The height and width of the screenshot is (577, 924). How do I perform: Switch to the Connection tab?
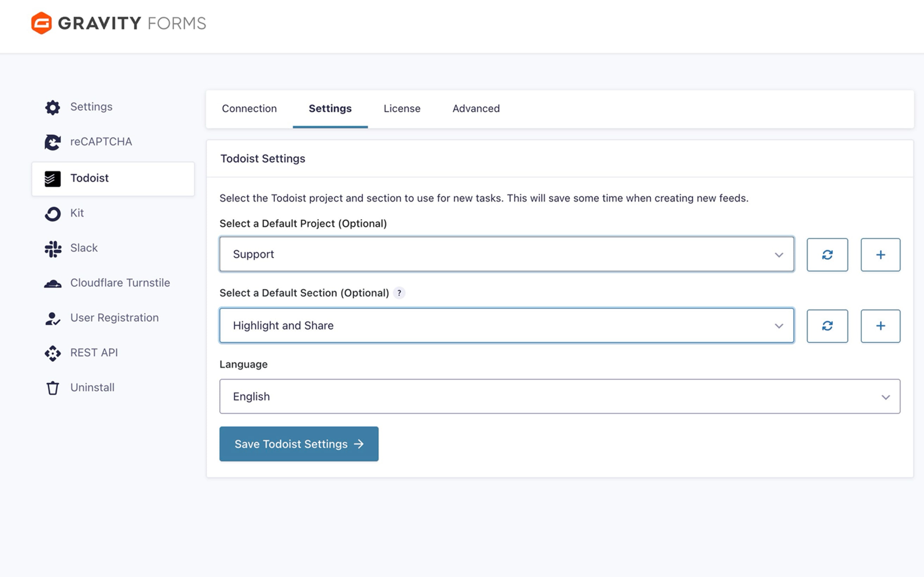tap(249, 109)
